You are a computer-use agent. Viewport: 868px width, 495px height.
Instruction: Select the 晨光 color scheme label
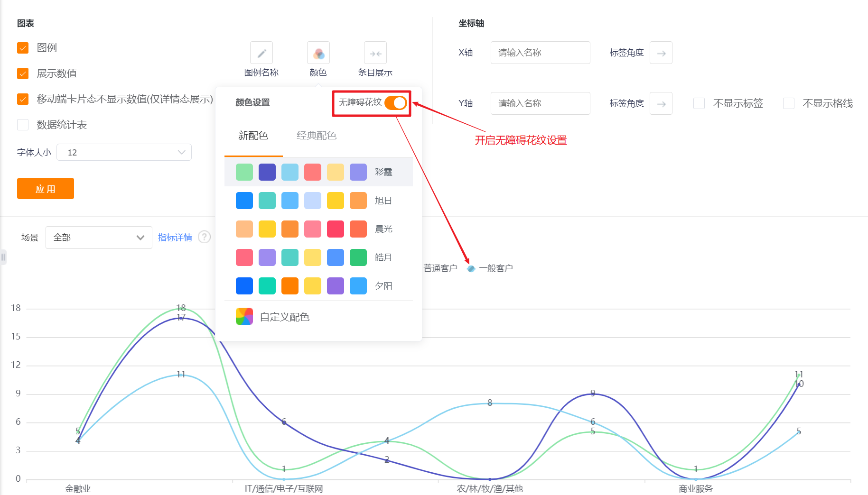383,229
